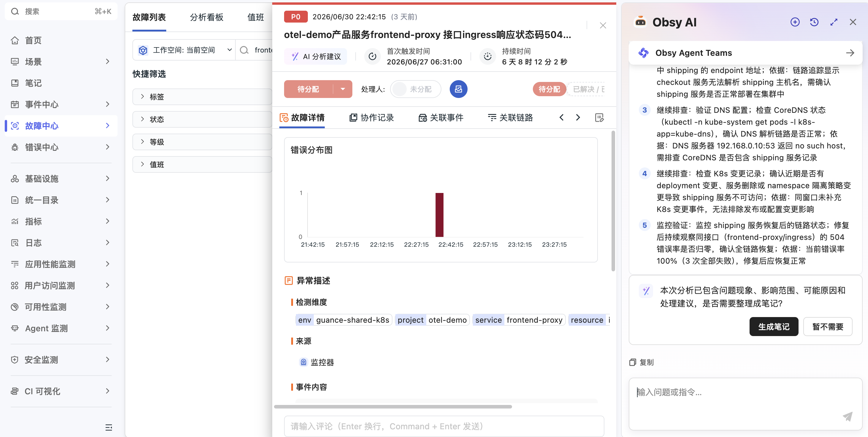Click the 可用性监测 icon
Image resolution: width=868 pixels, height=437 pixels.
point(15,307)
